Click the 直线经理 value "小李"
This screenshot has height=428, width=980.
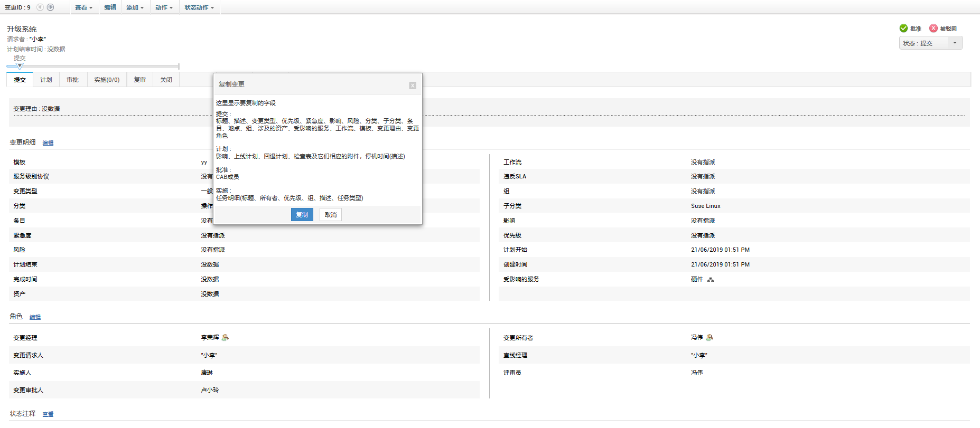(x=699, y=355)
